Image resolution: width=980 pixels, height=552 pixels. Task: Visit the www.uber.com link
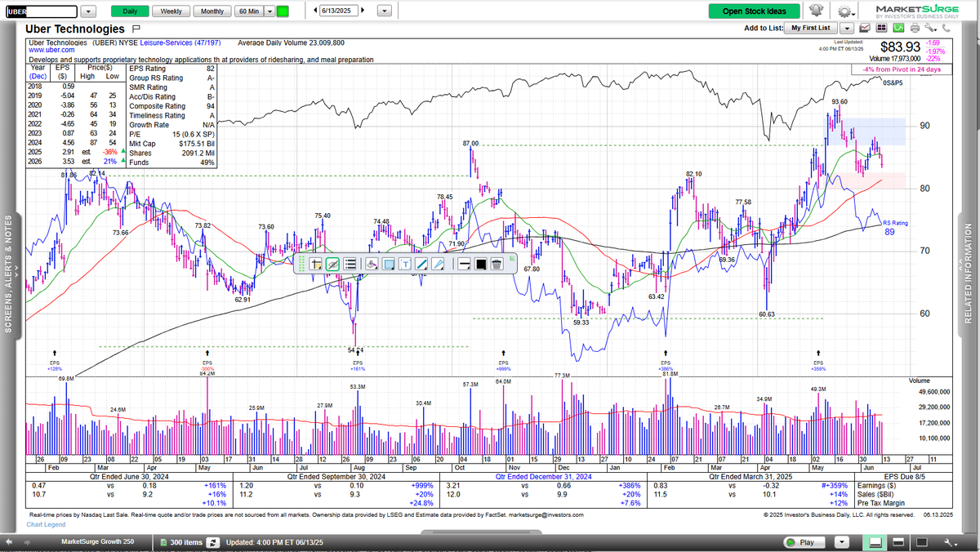[53, 51]
